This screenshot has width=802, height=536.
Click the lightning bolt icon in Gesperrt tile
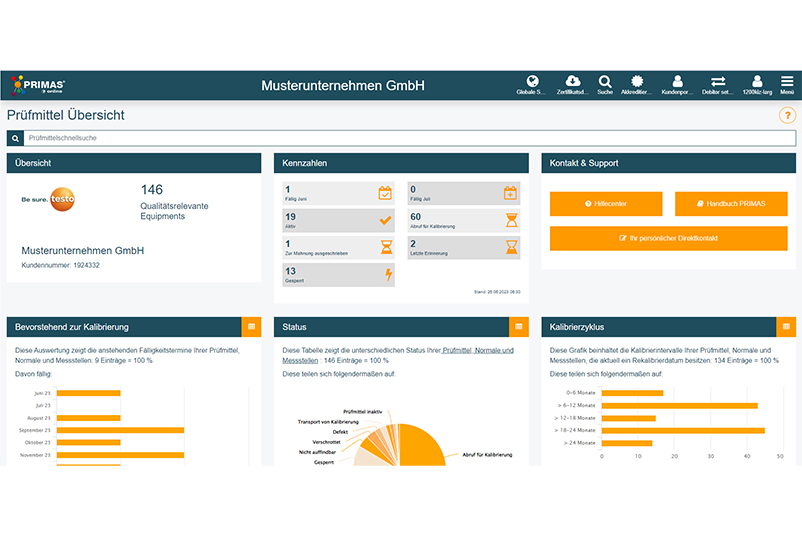[x=389, y=275]
